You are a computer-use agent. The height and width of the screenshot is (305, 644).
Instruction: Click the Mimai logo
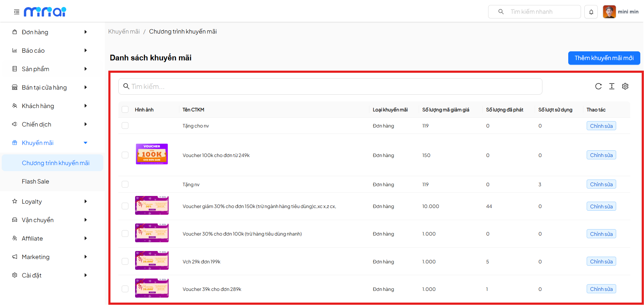coord(45,12)
